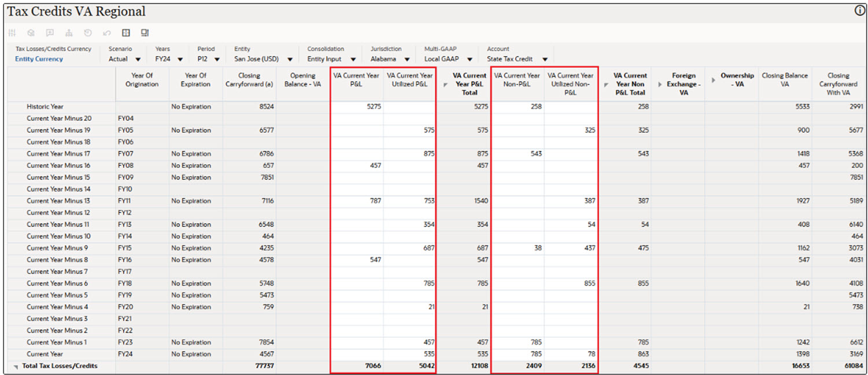The width and height of the screenshot is (868, 375).
Task: Click the P&L Total sum 12108
Action: [463, 366]
